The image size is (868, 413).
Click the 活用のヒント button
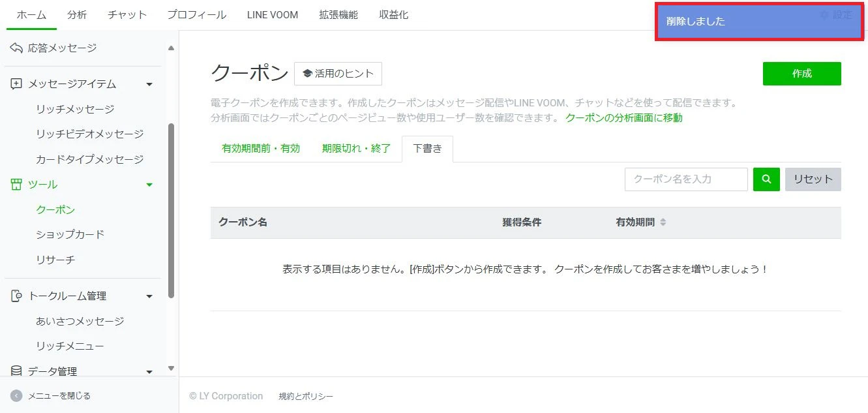[x=338, y=74]
